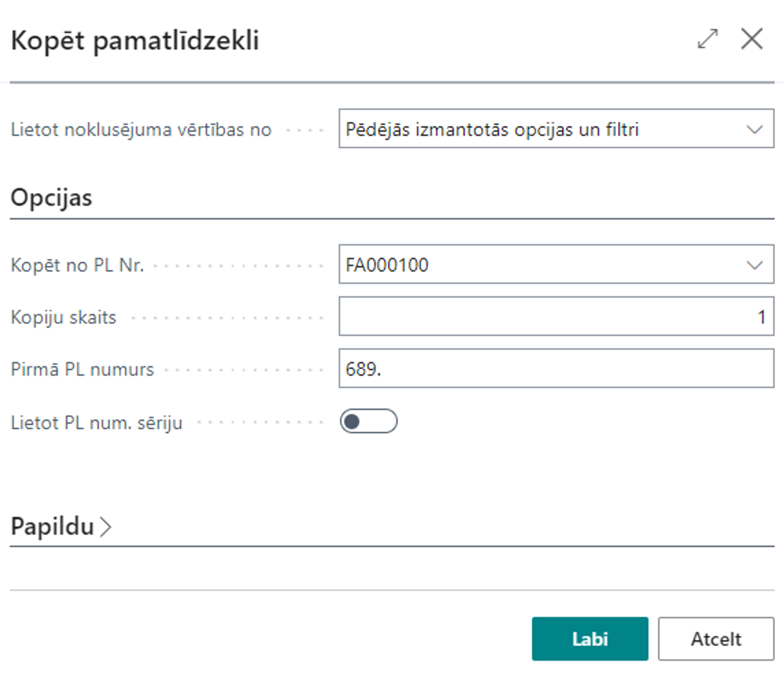Collapse the Opcijas section header
This screenshot has width=784, height=673.
tap(51, 198)
